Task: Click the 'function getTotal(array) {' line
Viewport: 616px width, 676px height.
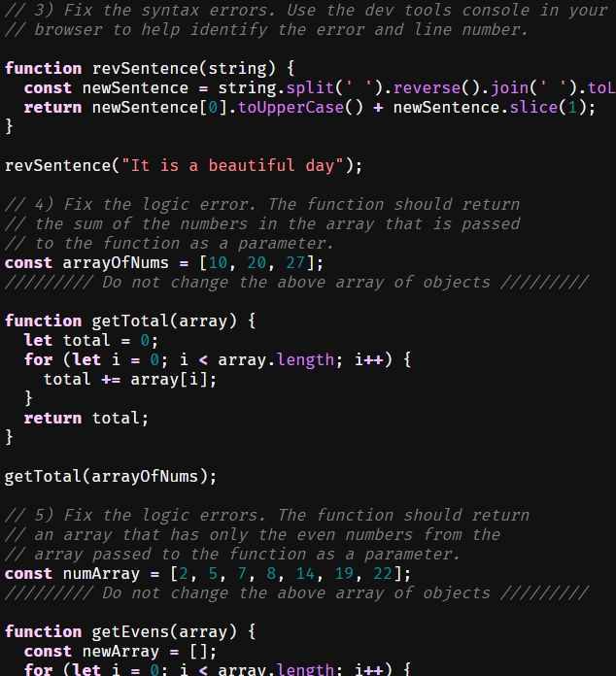Action: click(x=130, y=321)
